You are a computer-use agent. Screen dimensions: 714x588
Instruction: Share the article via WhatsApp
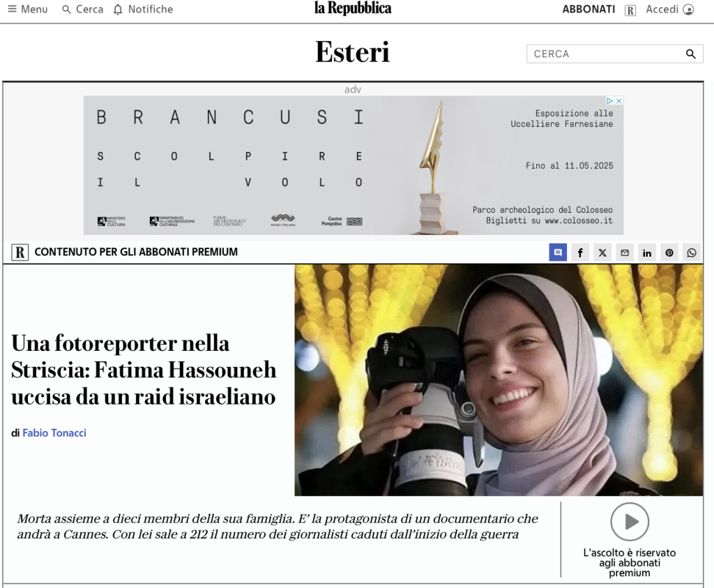coord(691,252)
